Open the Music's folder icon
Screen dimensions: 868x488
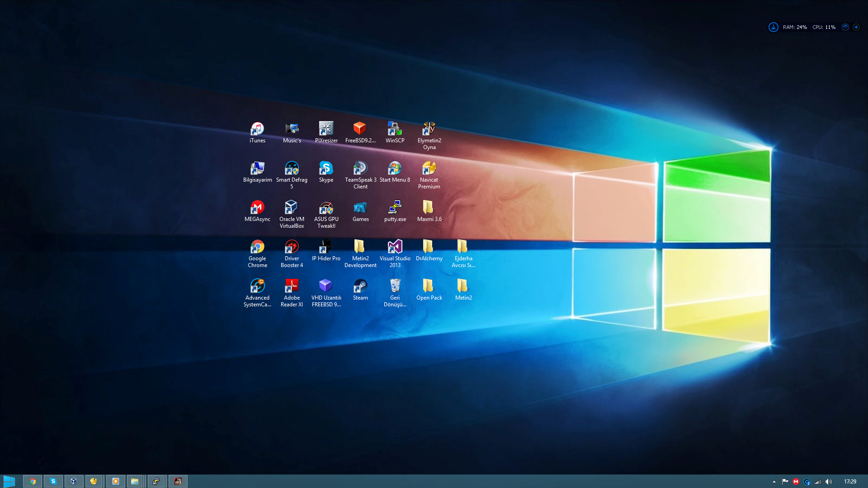coord(292,132)
